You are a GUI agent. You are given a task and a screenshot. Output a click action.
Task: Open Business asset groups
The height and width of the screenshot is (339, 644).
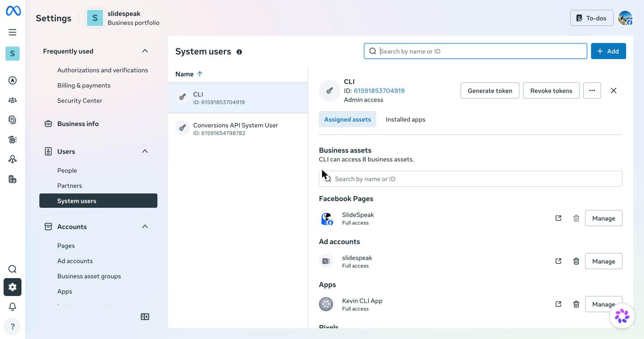point(89,276)
